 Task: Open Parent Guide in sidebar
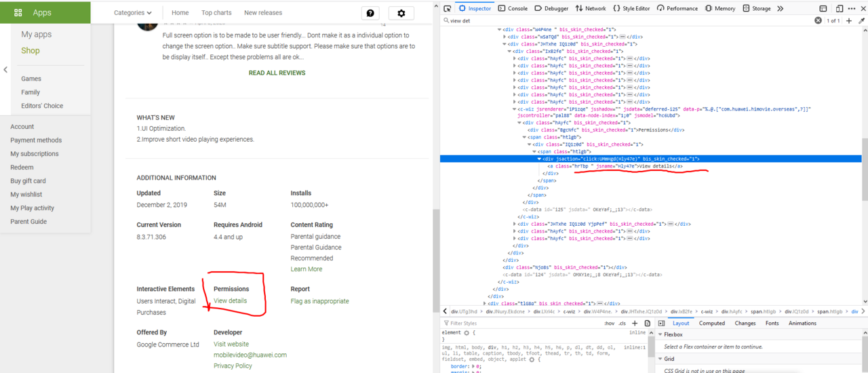point(28,222)
